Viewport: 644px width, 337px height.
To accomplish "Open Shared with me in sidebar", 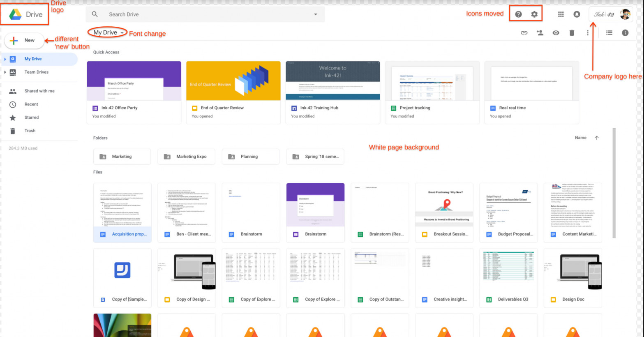I will click(39, 91).
